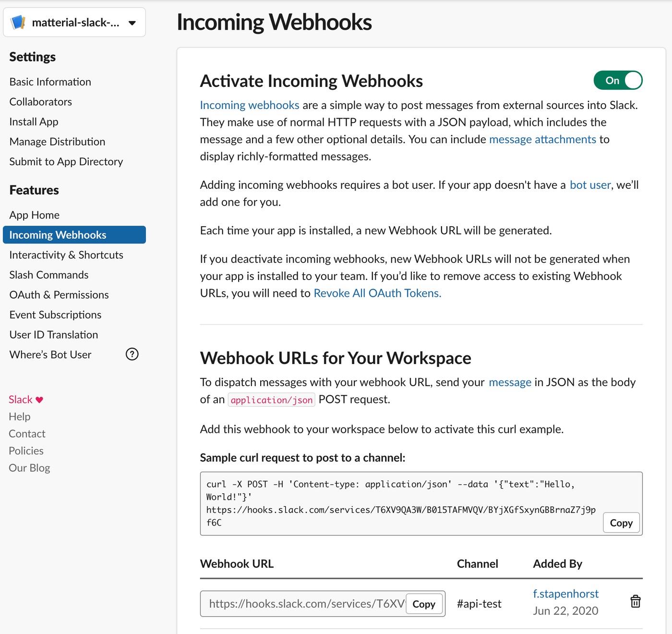Open the help icon beside Where's Bot User

click(132, 354)
